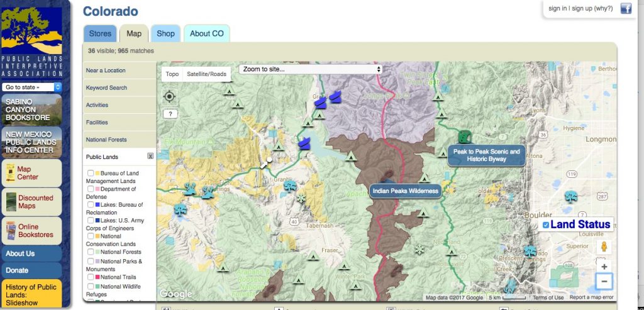This screenshot has width=644, height=310.
Task: Click the locate-me target button on map
Action: coord(170,97)
